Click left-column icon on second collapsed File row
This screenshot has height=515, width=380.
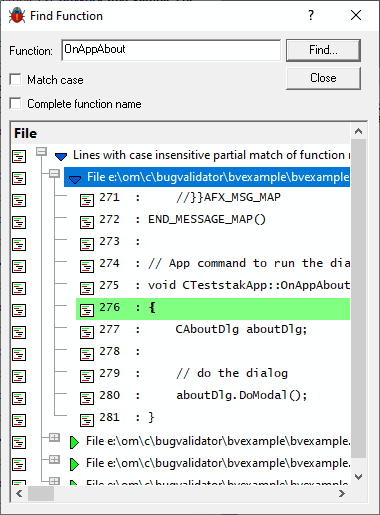tap(19, 464)
